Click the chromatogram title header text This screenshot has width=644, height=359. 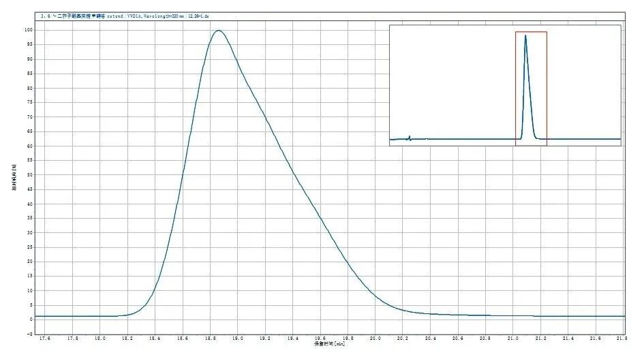tap(125, 16)
